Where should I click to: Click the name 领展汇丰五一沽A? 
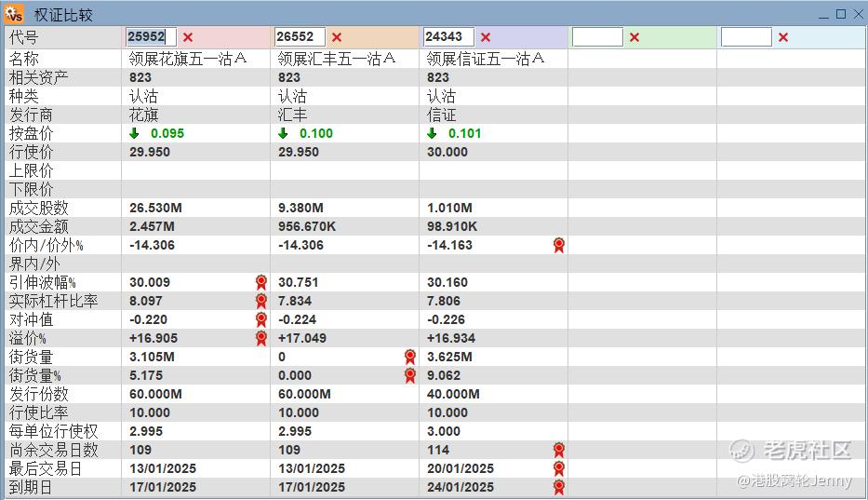tap(337, 59)
